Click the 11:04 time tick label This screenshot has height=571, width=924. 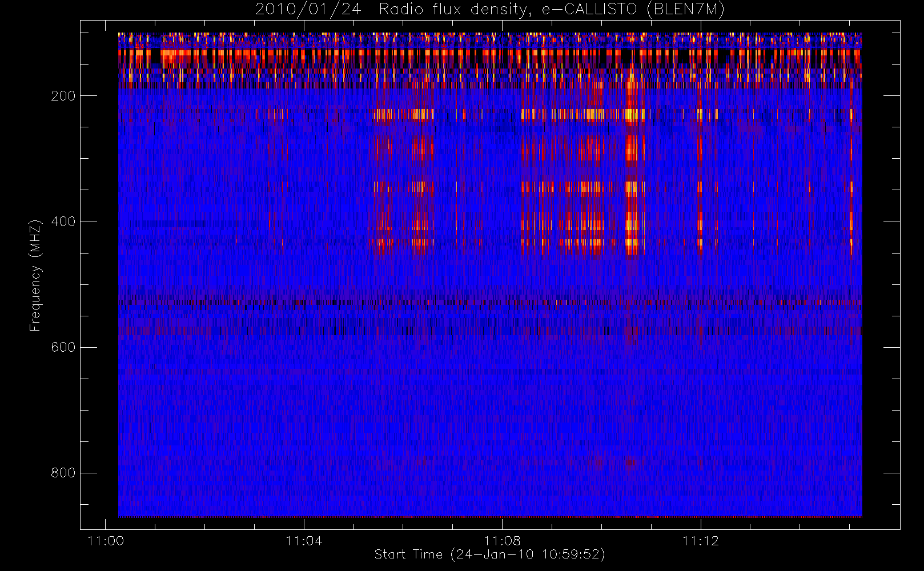point(304,541)
